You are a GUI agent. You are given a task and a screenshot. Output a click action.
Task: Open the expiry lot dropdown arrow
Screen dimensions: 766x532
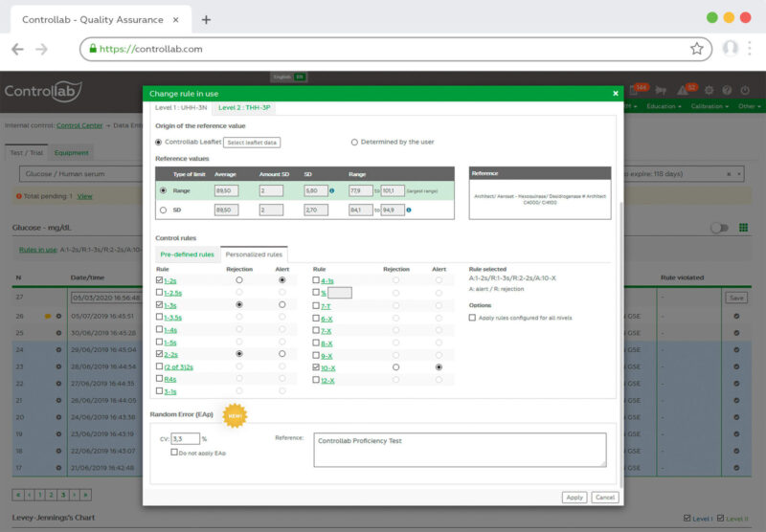tap(739, 174)
